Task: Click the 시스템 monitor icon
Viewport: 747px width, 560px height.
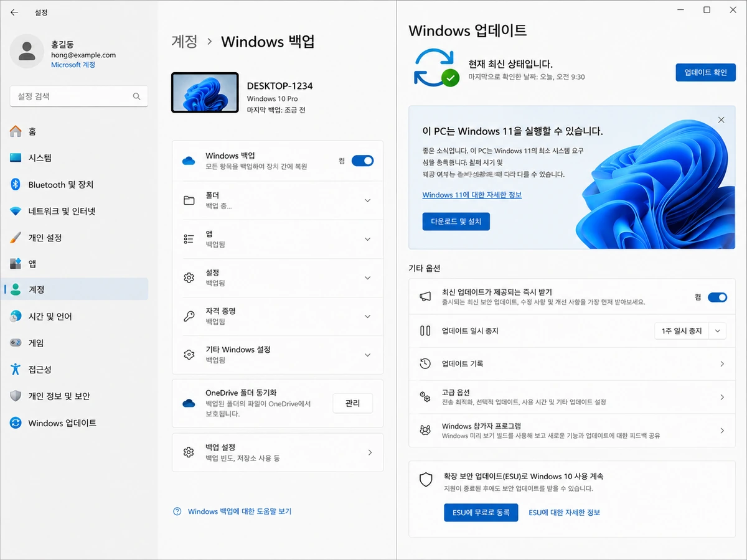Action: pos(16,158)
